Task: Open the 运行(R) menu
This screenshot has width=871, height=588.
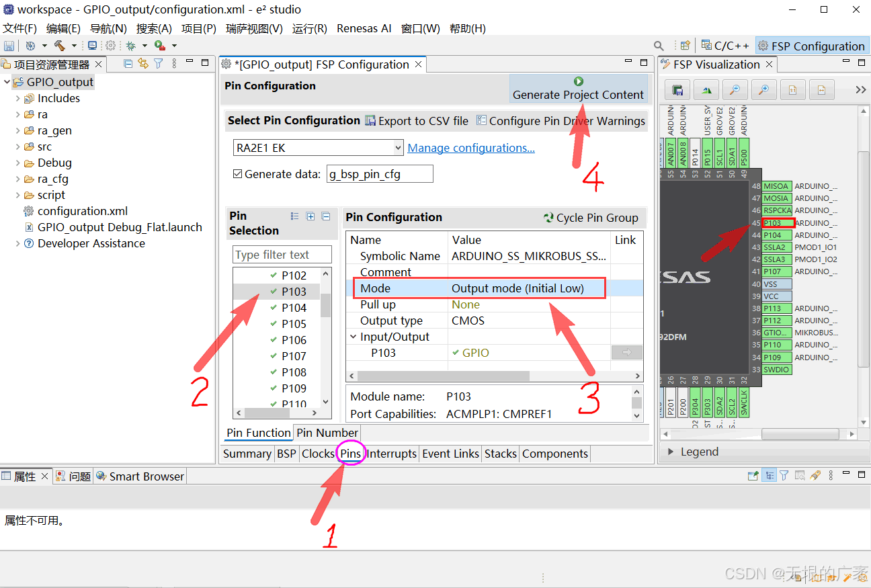Action: (310, 28)
